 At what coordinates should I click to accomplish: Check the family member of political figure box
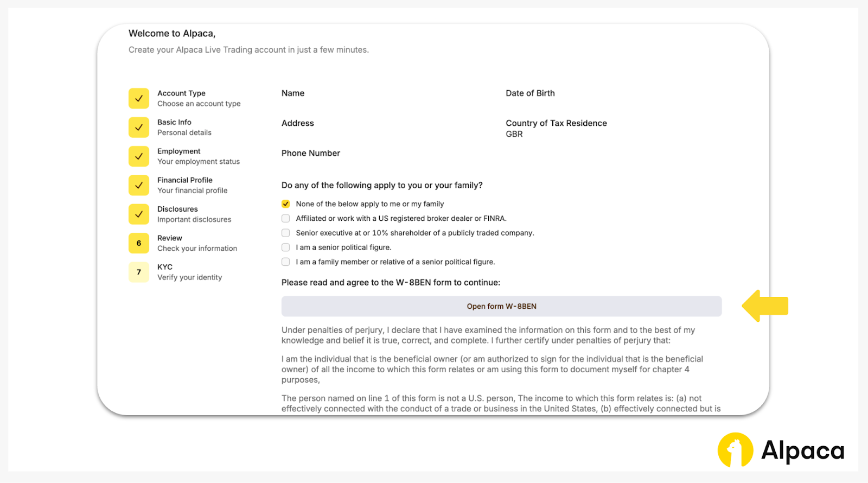(286, 262)
